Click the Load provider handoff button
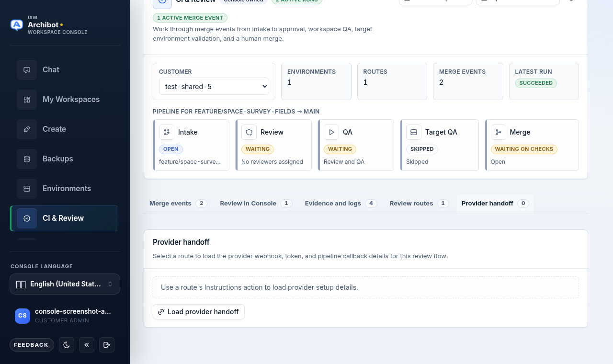 tap(199, 312)
